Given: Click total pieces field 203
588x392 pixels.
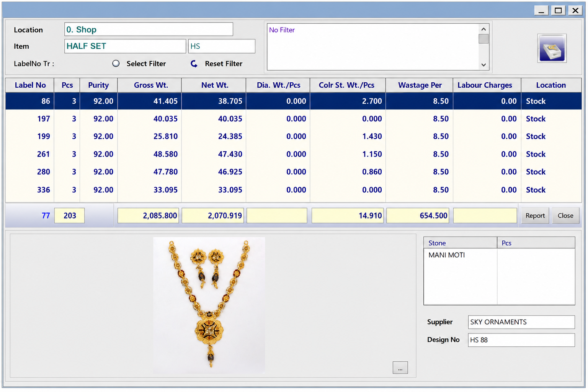Looking at the screenshot, I should [x=69, y=216].
